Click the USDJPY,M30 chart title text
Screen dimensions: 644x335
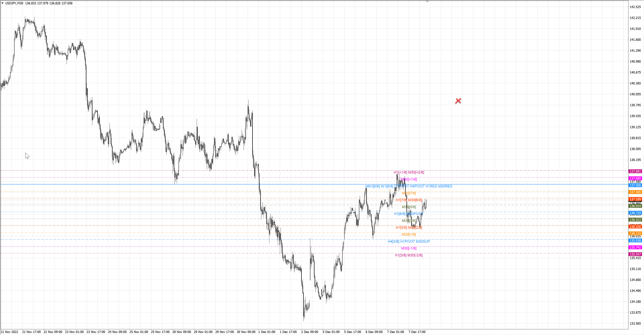14,3
